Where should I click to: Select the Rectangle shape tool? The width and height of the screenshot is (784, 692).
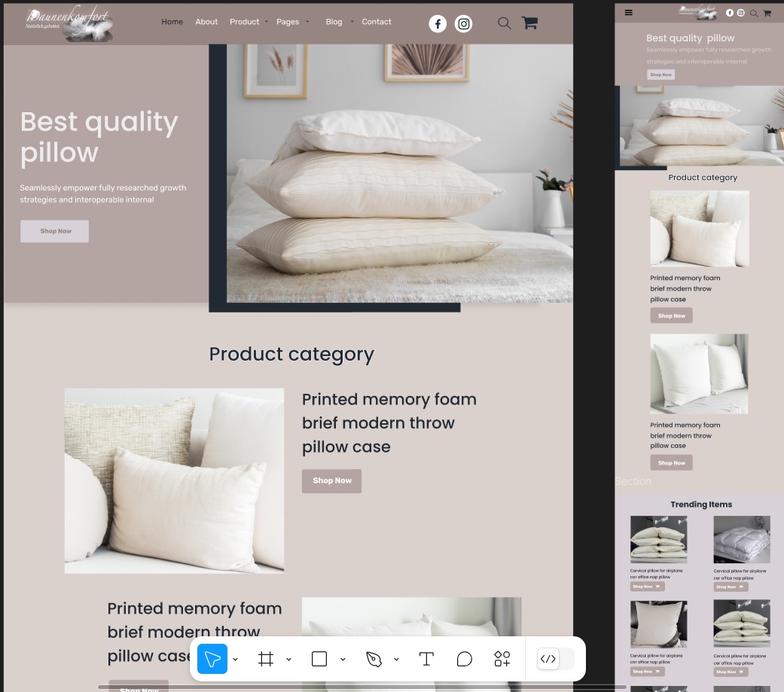click(x=319, y=659)
